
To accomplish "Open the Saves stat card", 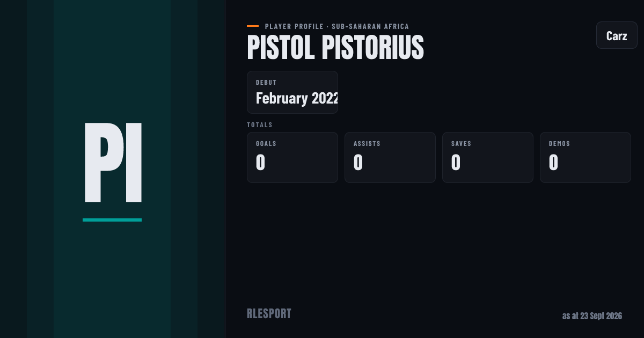I will 488,158.
